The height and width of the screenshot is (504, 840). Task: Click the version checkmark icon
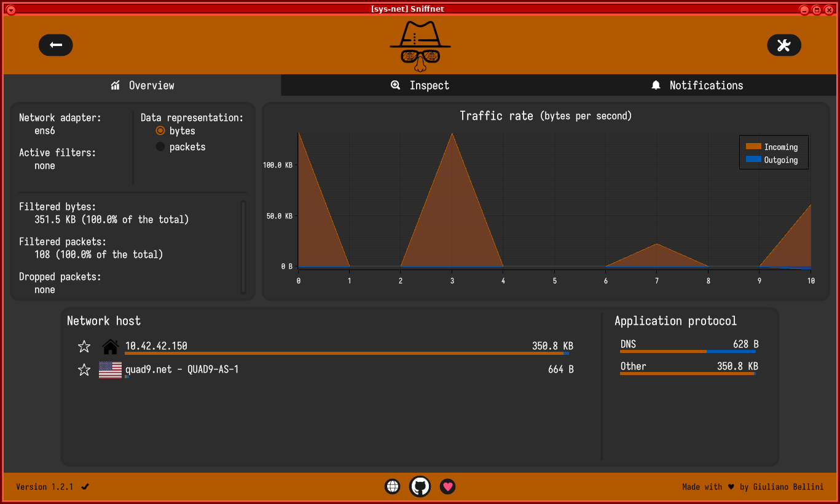[x=85, y=487]
